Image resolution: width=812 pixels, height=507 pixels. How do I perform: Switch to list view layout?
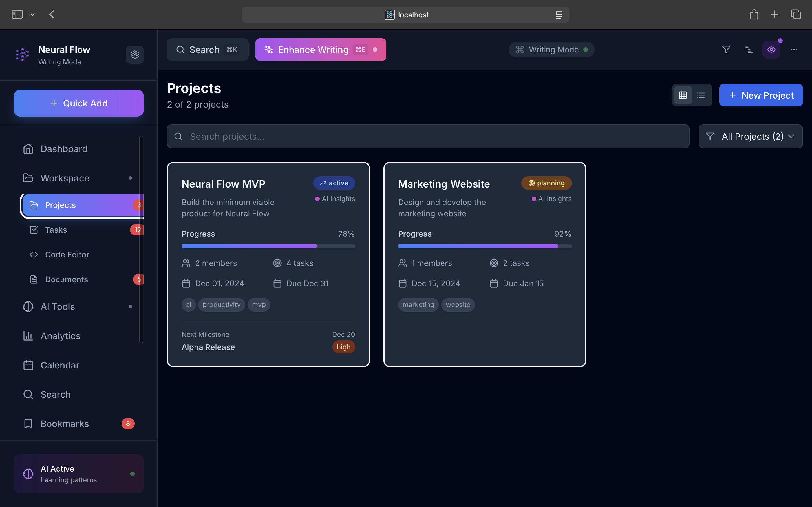pyautogui.click(x=701, y=95)
